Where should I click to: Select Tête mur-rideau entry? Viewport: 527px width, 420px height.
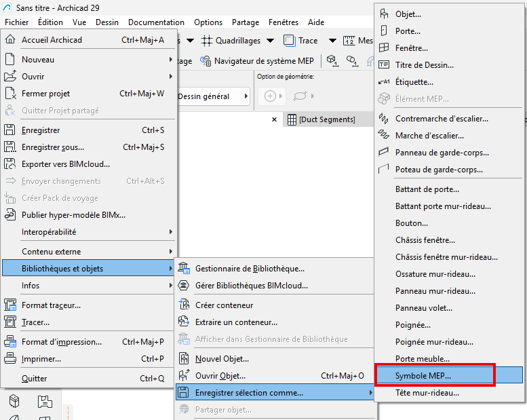pos(450,392)
